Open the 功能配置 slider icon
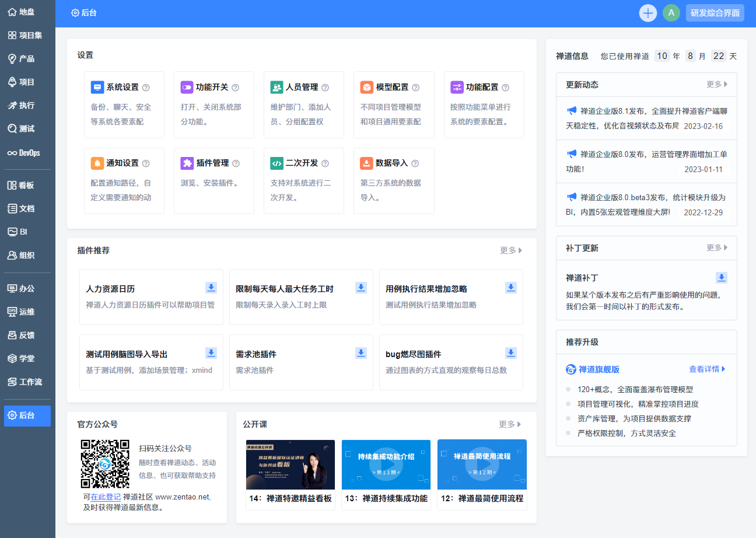This screenshot has width=756, height=538. (457, 88)
